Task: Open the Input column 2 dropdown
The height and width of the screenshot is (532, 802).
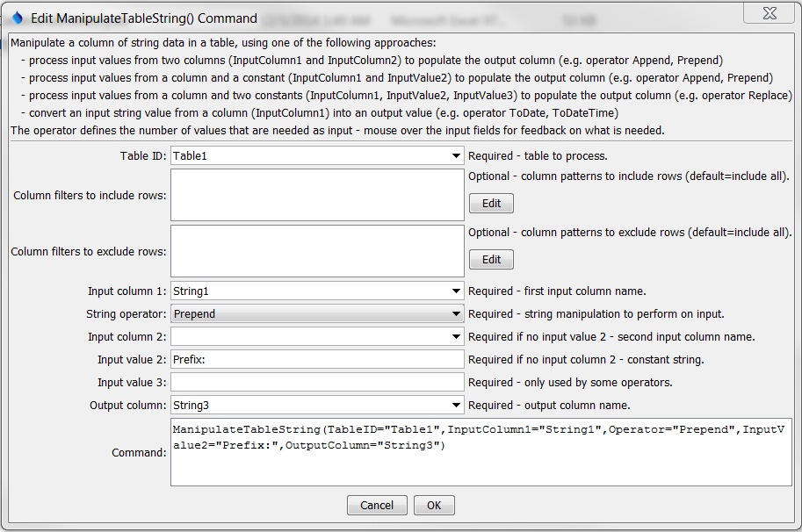Action: coord(456,337)
